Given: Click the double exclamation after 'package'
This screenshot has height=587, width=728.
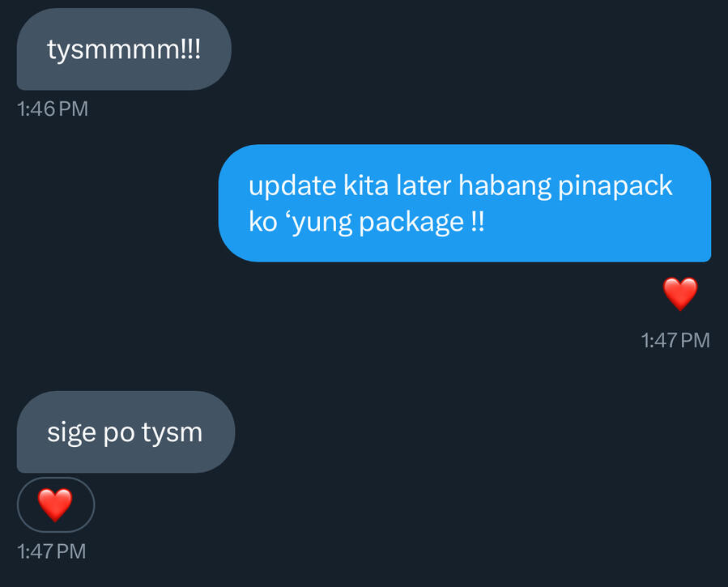Looking at the screenshot, I should [x=477, y=221].
